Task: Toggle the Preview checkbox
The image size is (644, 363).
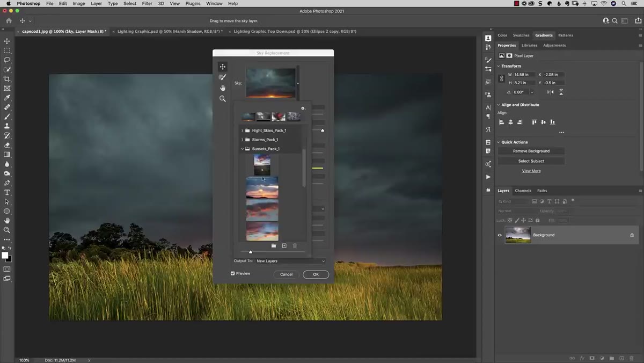Action: pos(233,273)
